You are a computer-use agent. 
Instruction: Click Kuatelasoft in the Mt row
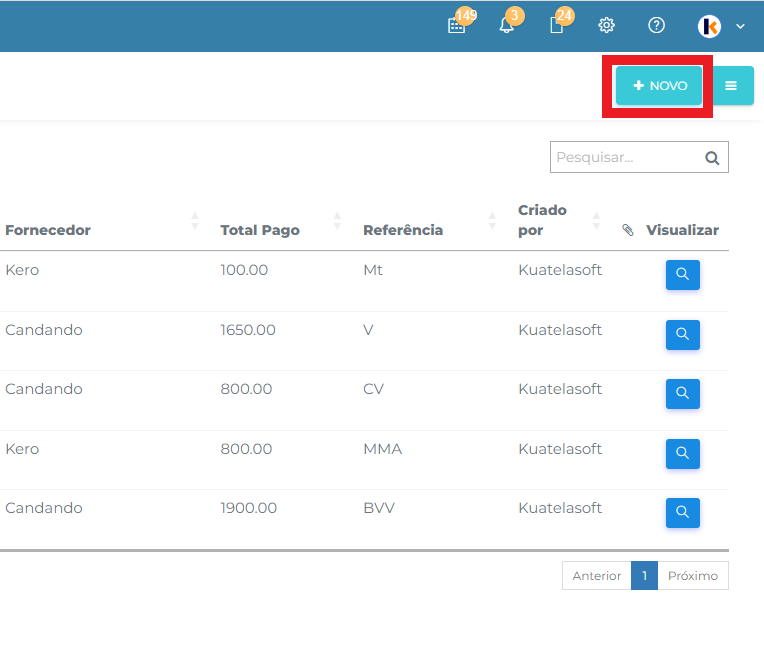coord(560,270)
